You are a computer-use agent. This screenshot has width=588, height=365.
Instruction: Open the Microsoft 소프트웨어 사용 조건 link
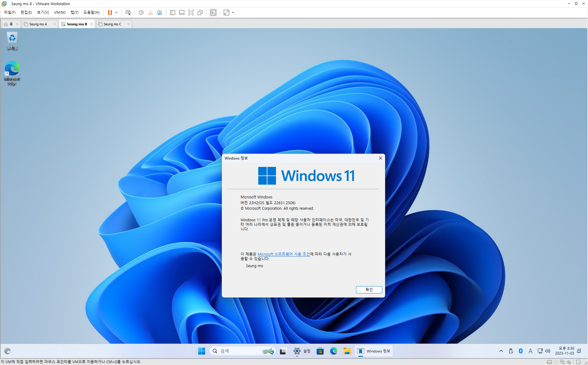tap(283, 254)
